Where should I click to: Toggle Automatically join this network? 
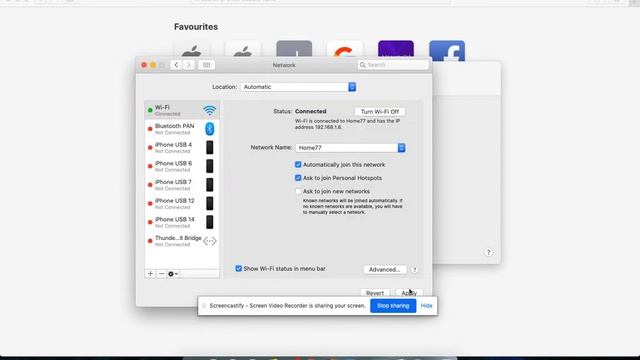point(298,164)
